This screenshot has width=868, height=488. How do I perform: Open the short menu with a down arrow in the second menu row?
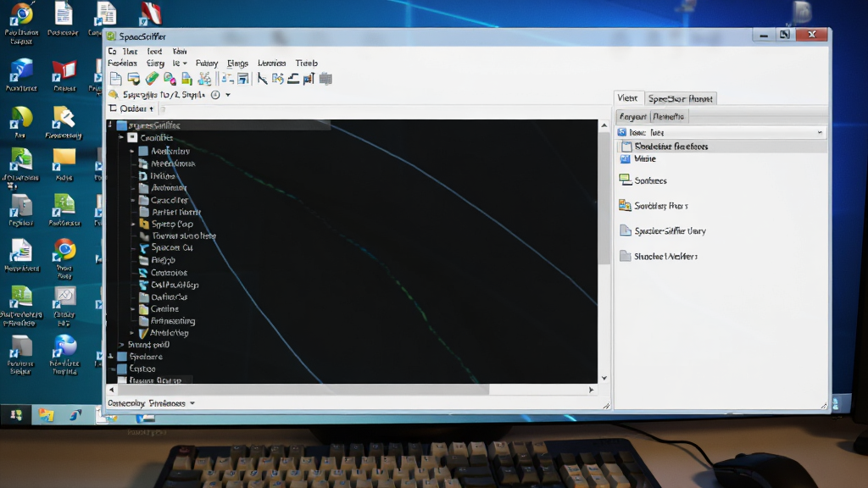tap(180, 63)
